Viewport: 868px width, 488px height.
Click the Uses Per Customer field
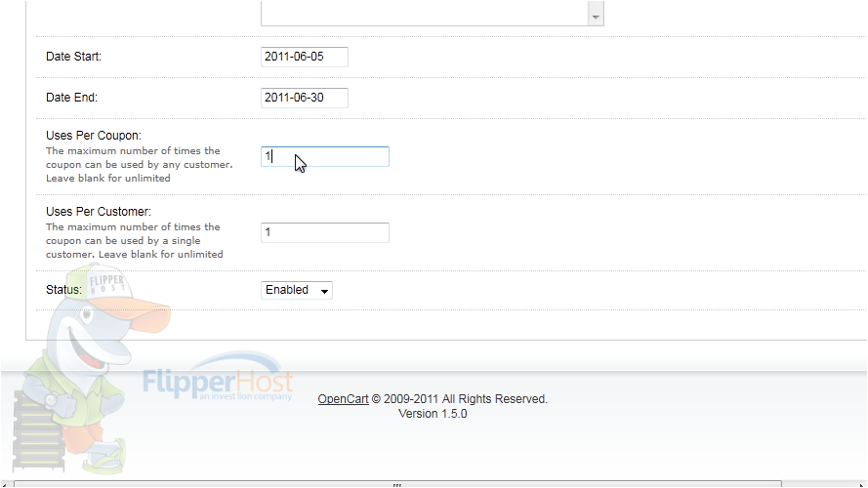[x=325, y=232]
